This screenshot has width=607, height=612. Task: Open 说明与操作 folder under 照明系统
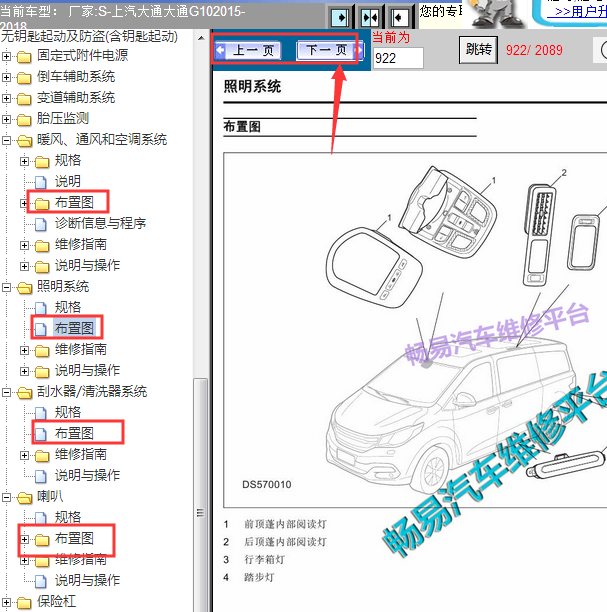coord(87,370)
